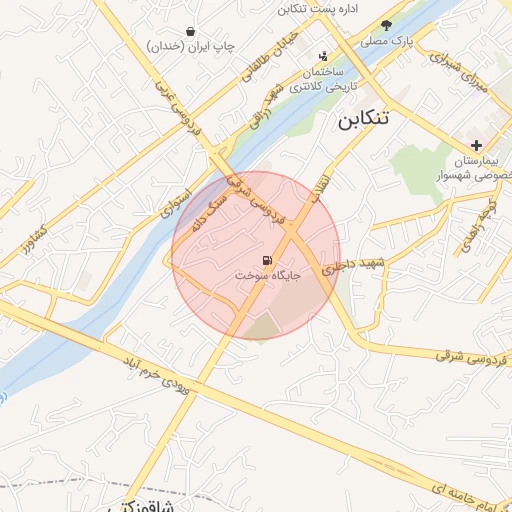Select the پارک مصلی label
The width and height of the screenshot is (512, 512).
pos(387,41)
